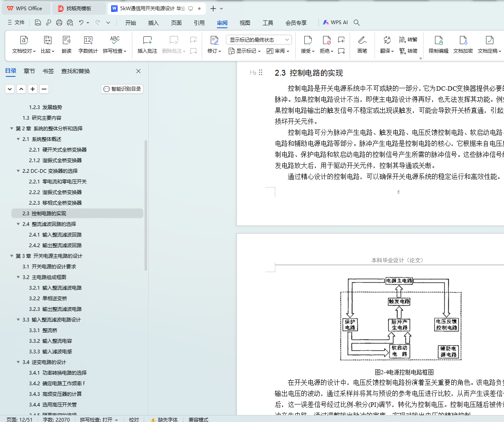The height and width of the screenshot is (422, 504).
Task: Click the 拼写检查: 打开 status bar toggle
Action: tap(99, 419)
